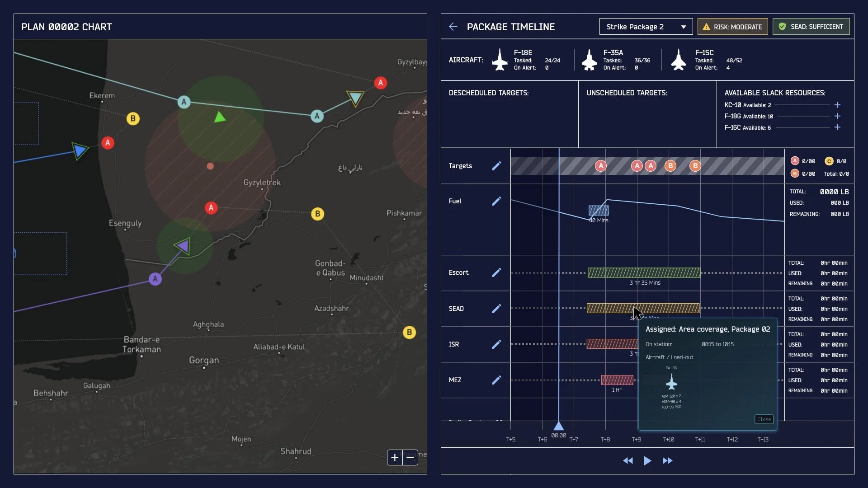
Task: Close the Area coverage assignment popup
Action: pyautogui.click(x=764, y=419)
